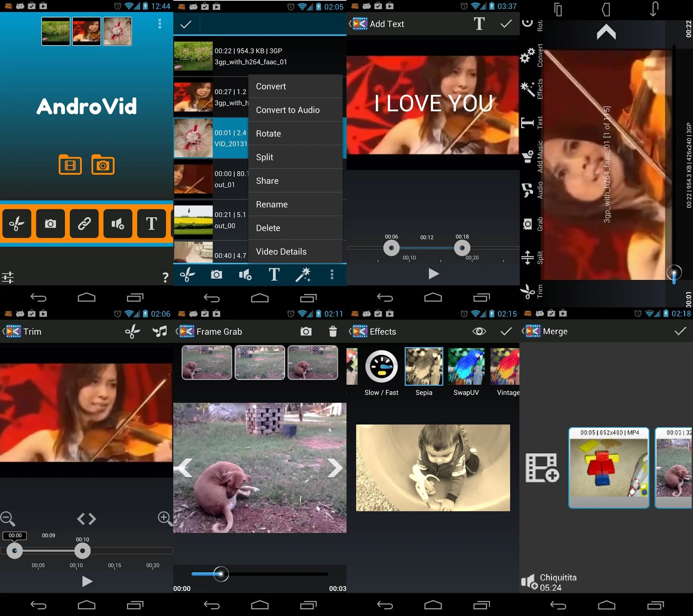Confirm Add Text with the checkmark
Image resolution: width=693 pixels, height=616 pixels.
coord(506,24)
